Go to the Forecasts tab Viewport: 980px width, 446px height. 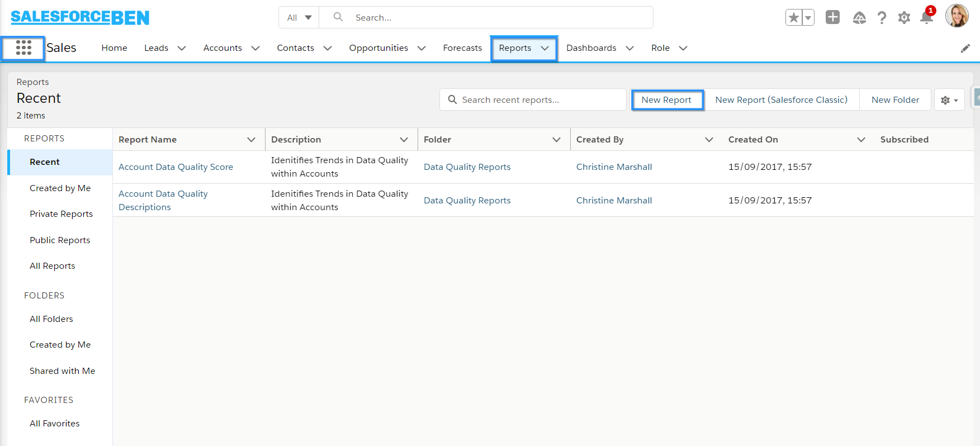point(462,48)
